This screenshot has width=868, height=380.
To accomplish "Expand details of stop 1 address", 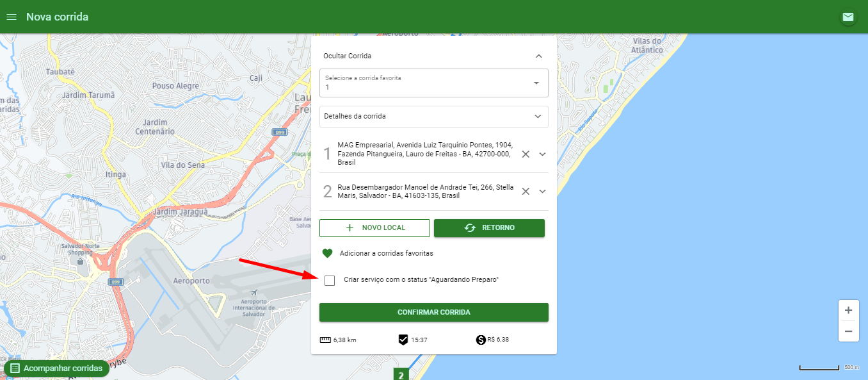I will pos(542,154).
